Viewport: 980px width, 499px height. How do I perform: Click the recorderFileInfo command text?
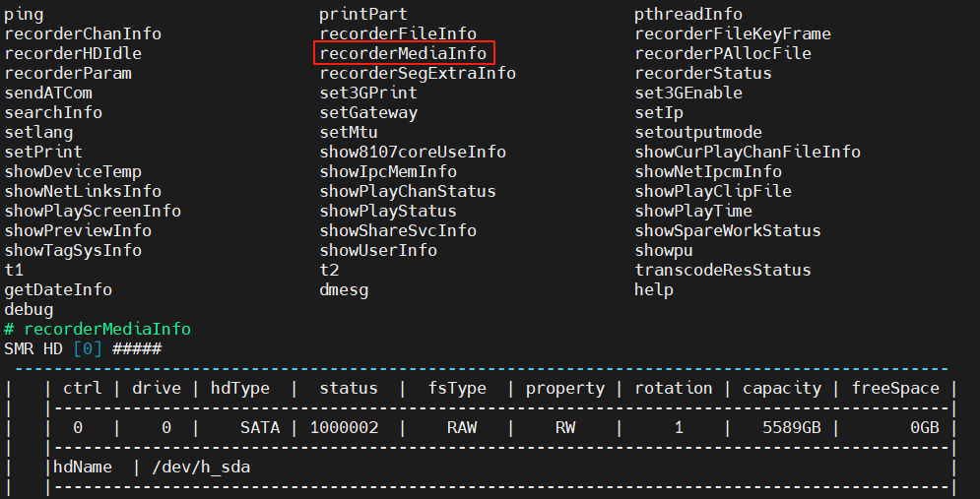[x=398, y=33]
